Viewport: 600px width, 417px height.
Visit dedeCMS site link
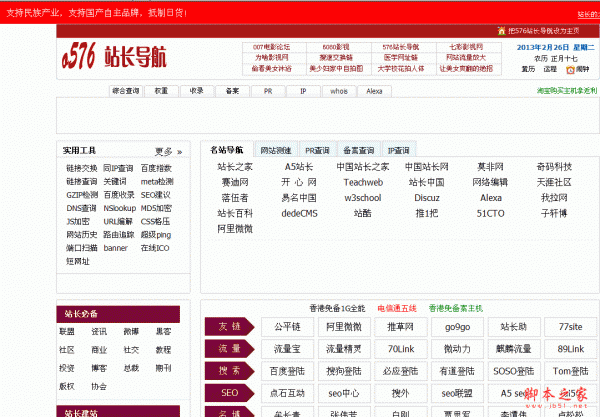click(x=299, y=213)
